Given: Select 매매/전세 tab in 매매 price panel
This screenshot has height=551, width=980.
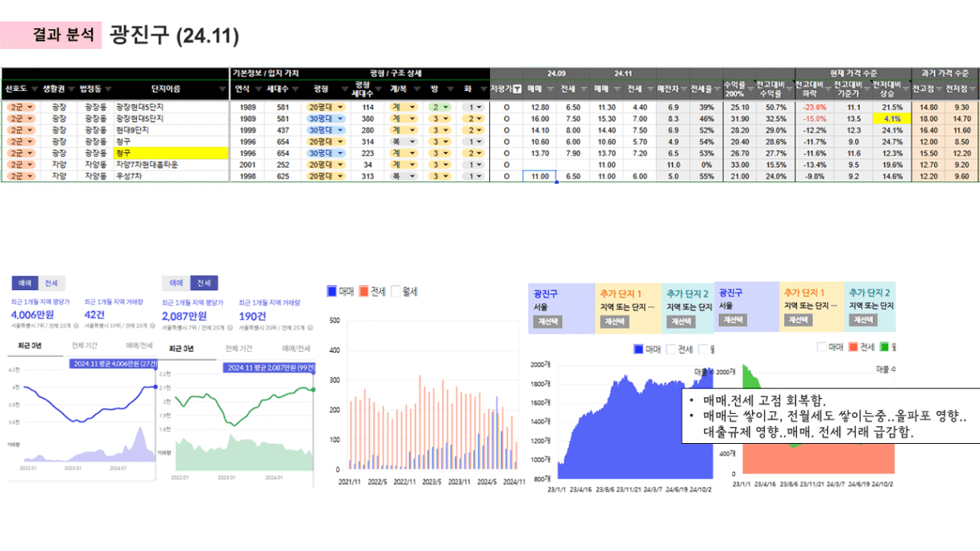Looking at the screenshot, I should point(139,346).
